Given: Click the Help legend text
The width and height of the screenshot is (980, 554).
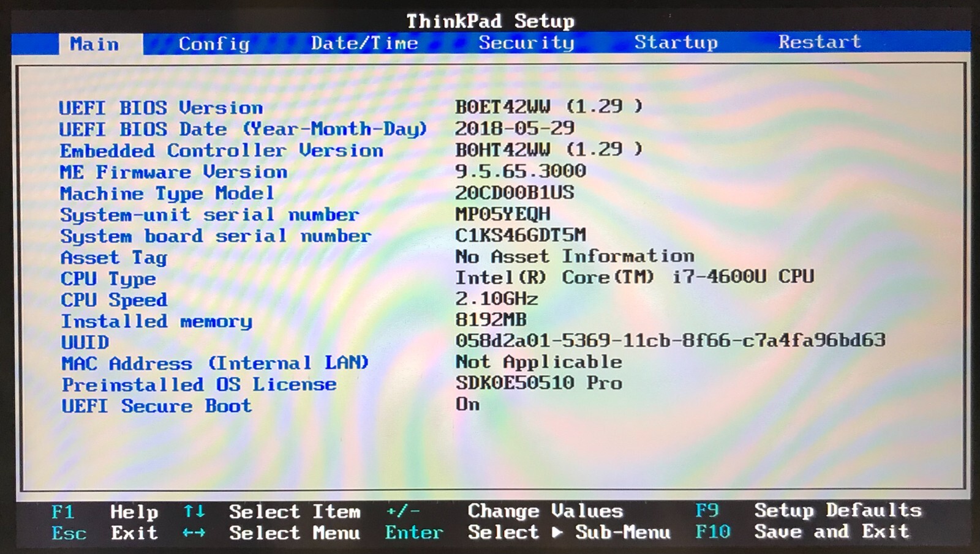Looking at the screenshot, I should pos(134,512).
